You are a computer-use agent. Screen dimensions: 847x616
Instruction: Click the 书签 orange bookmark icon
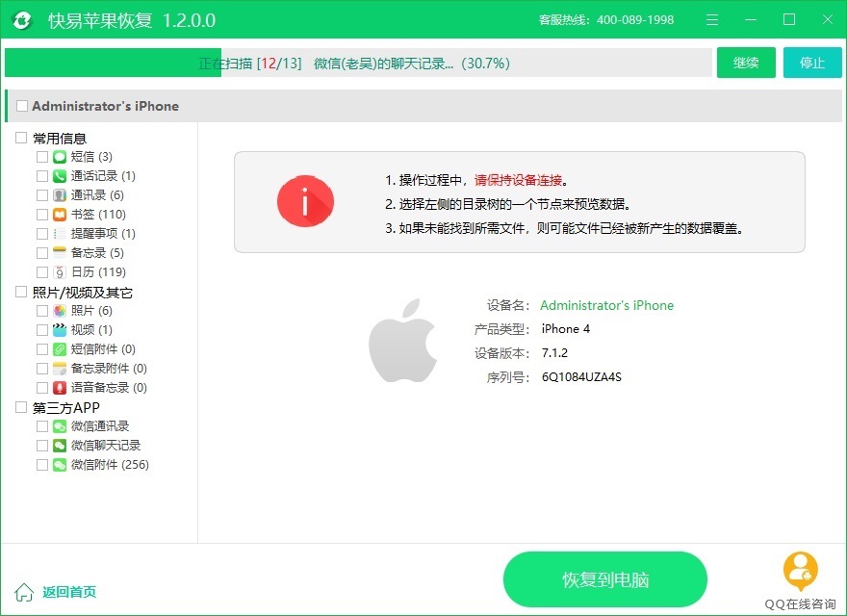[60, 215]
